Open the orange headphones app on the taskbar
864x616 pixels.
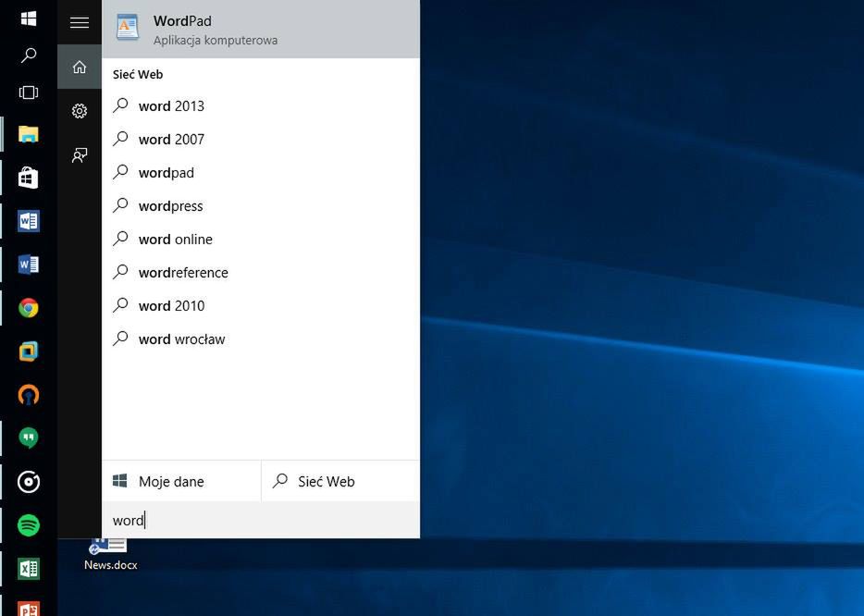29,395
